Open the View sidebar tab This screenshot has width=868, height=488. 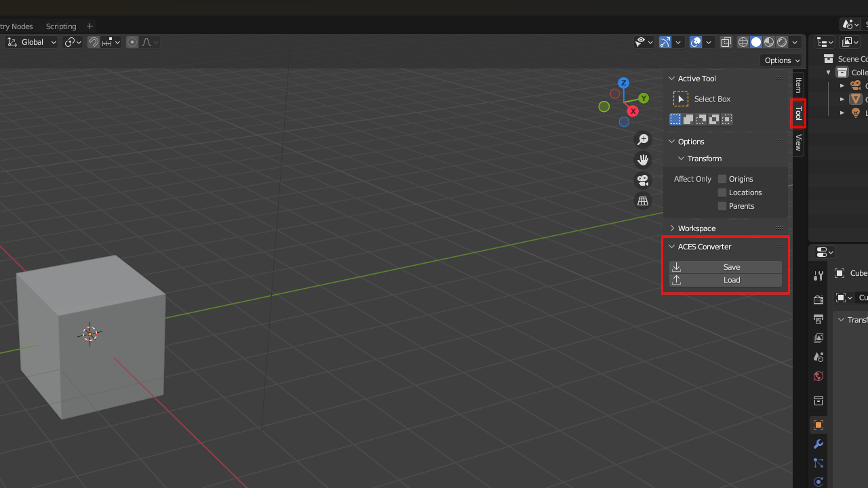pyautogui.click(x=798, y=142)
